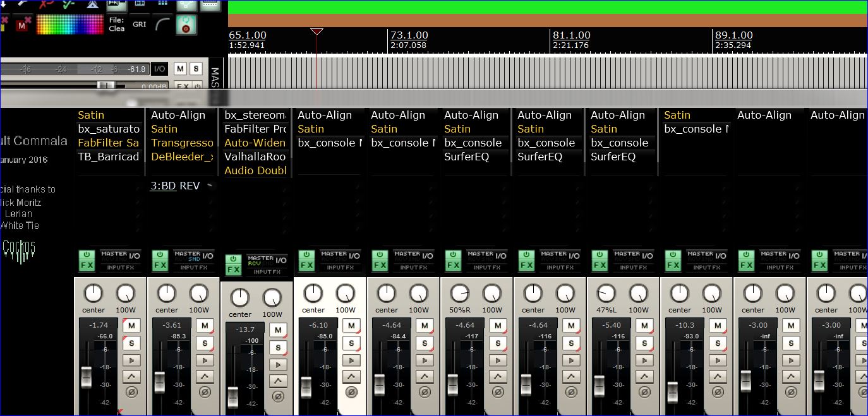Click the teal record-circle toolbar icon
This screenshot has height=416, width=868.
(x=186, y=25)
